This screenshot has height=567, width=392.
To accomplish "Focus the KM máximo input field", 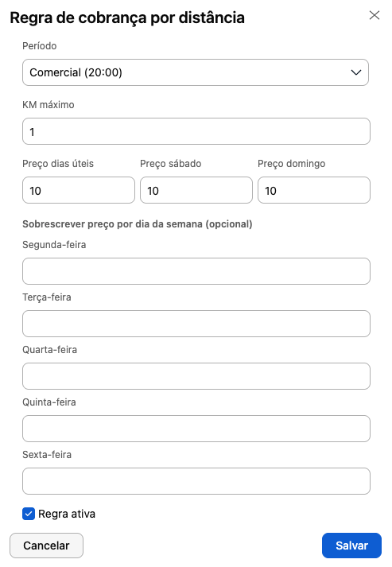I will 196,131.
